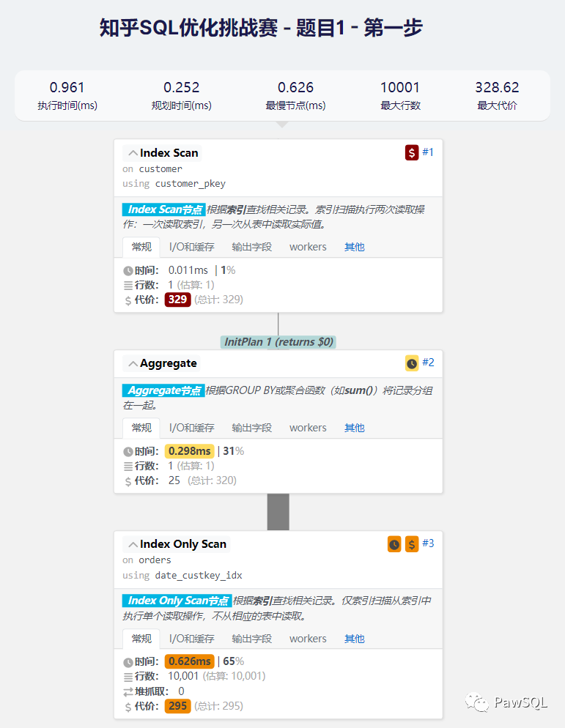Click the InitPlan 1 (returns $0) label
This screenshot has height=728, width=565.
click(x=278, y=342)
